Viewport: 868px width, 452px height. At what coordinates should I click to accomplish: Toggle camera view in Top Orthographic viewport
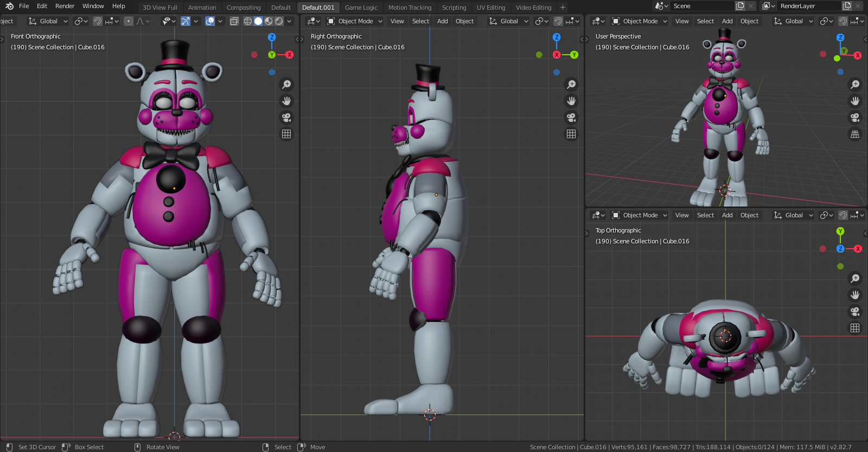click(x=855, y=312)
